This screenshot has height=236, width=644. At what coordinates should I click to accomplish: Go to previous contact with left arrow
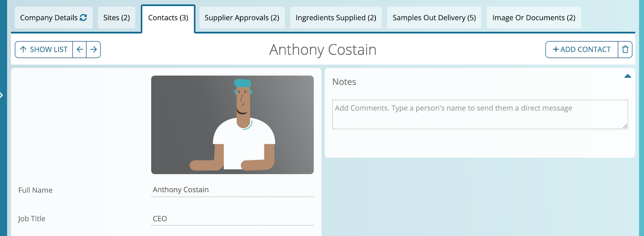(80, 50)
